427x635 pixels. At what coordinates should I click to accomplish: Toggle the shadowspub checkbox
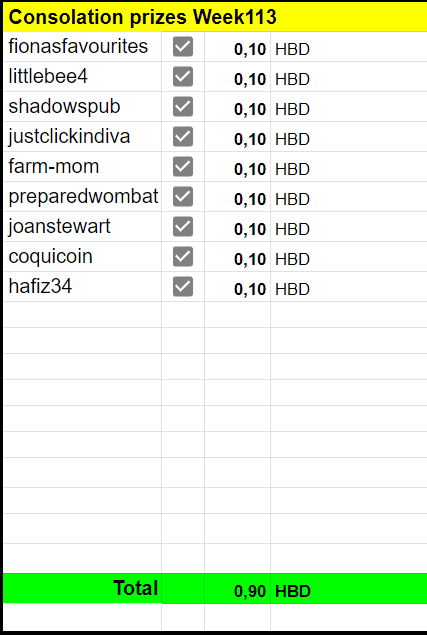(183, 107)
